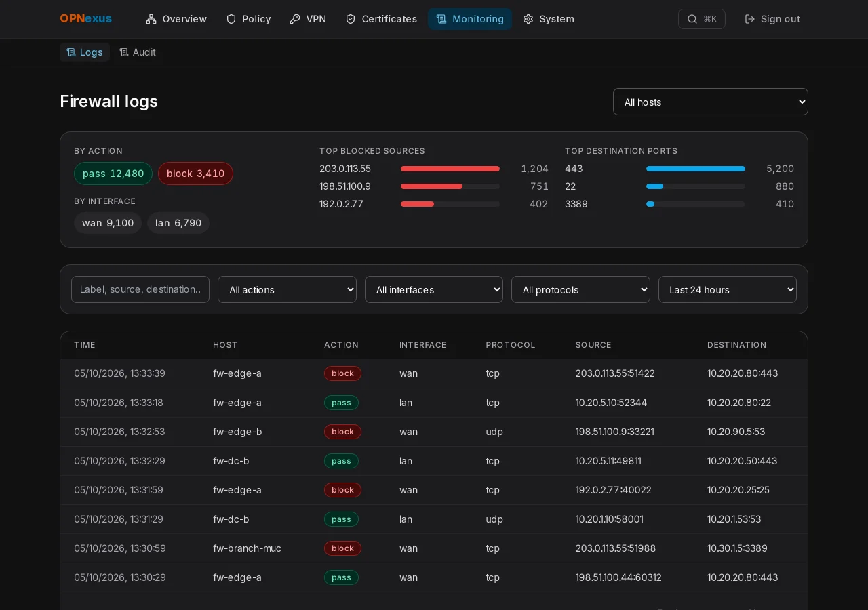
Task: Sign out of the console
Action: 772,19
